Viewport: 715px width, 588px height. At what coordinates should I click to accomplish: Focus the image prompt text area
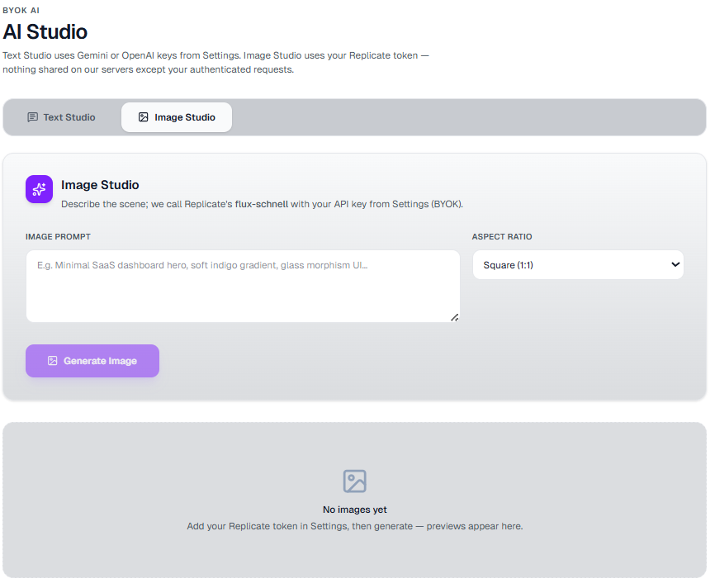(x=243, y=286)
